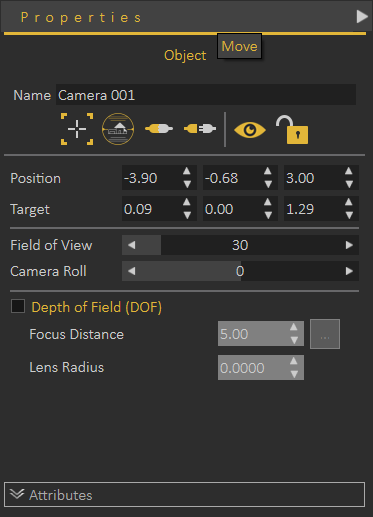This screenshot has width=373, height=517.
Task: Click the connected plug link icon
Action: pos(159,129)
